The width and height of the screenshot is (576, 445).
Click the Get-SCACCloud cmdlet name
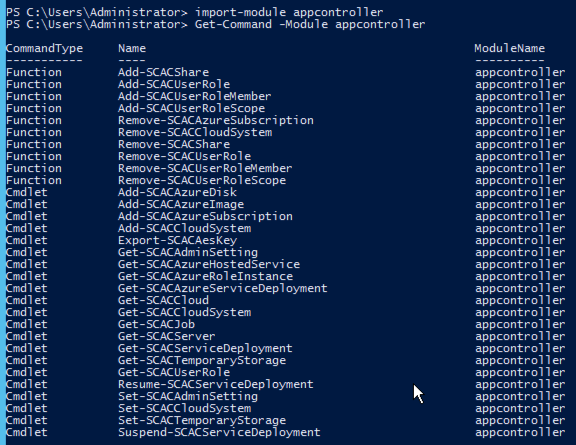163,300
